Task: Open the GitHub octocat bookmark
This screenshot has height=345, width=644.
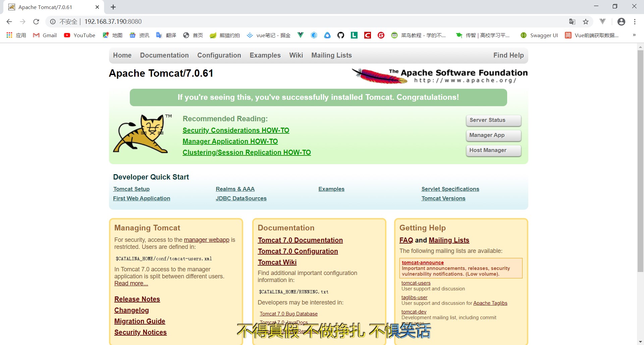Action: tap(341, 35)
